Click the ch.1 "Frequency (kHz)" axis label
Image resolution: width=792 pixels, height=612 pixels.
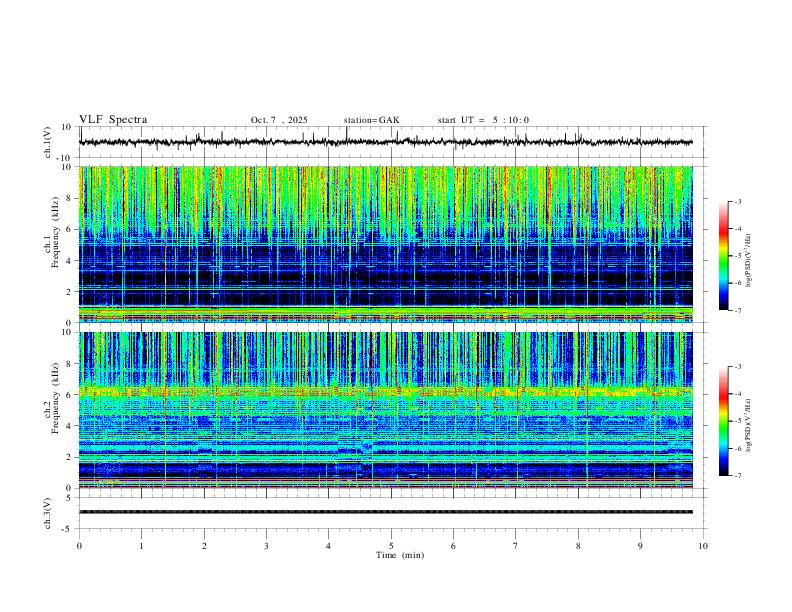pos(55,230)
